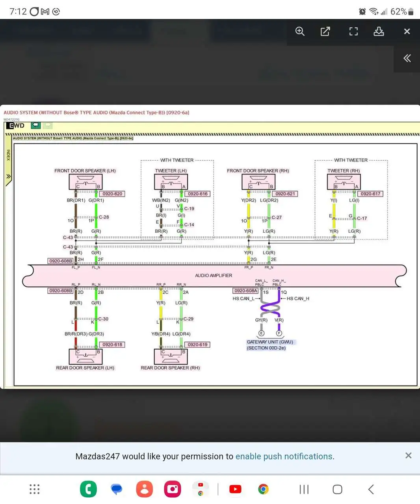The width and height of the screenshot is (420, 504).
Task: Close the image viewer
Action: tap(407, 31)
